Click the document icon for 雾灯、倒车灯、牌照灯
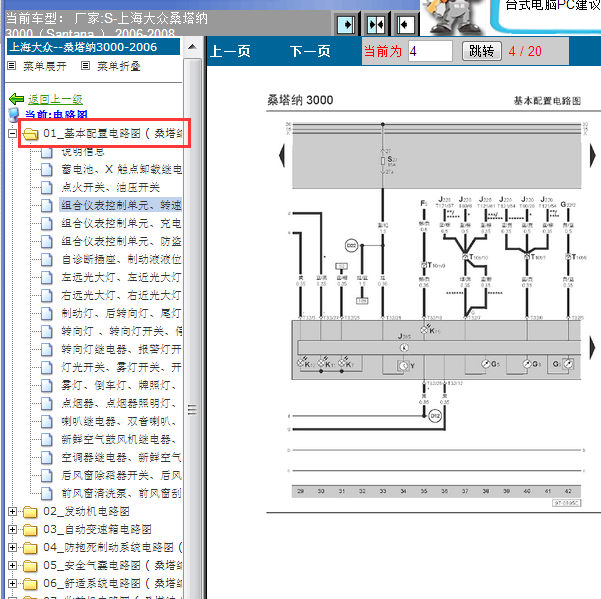The height and width of the screenshot is (599, 601). tap(47, 385)
